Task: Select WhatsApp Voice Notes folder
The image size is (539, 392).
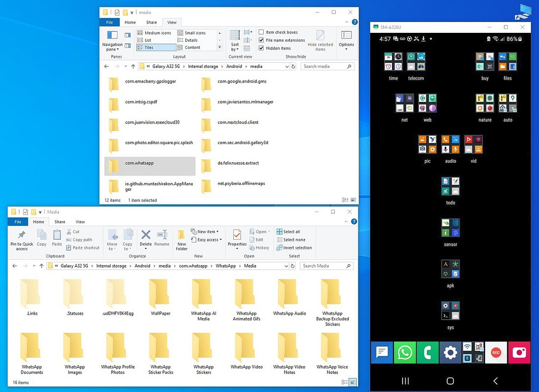Action: (332, 354)
